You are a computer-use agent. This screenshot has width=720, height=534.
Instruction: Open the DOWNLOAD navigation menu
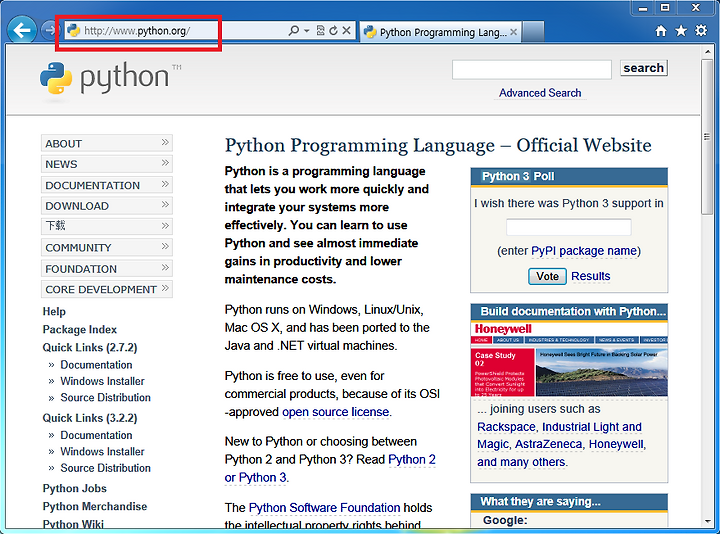coord(107,206)
